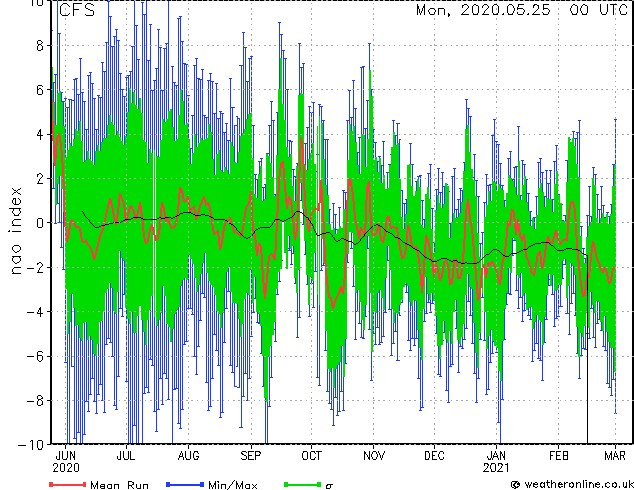Click the 'Mean Run' legend label
This screenshot has width=634, height=490.
coord(119,485)
